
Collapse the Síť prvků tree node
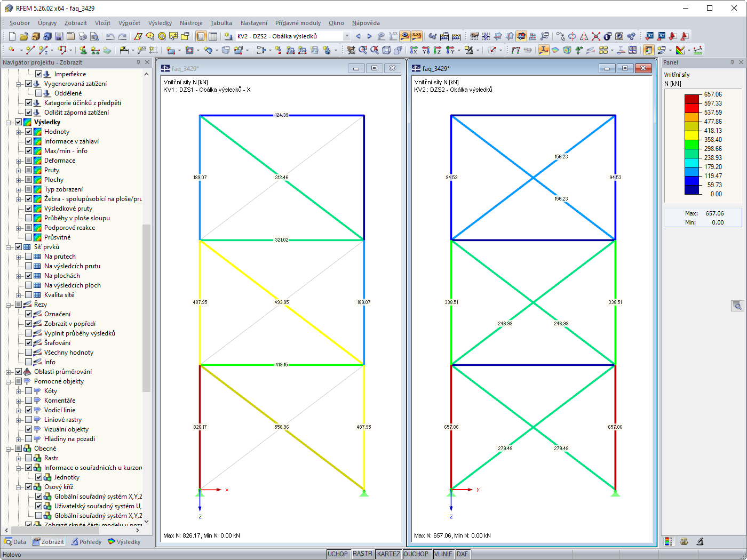tap(9, 247)
